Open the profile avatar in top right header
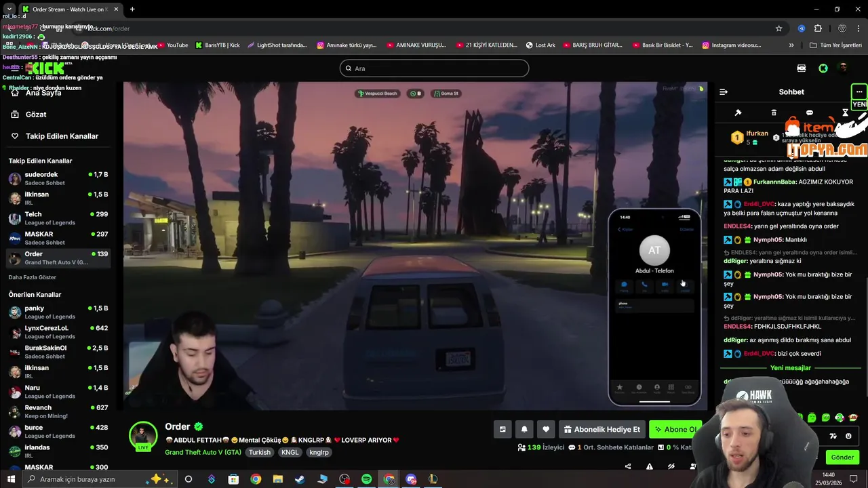Viewport: 868px width, 488px height. [844, 68]
